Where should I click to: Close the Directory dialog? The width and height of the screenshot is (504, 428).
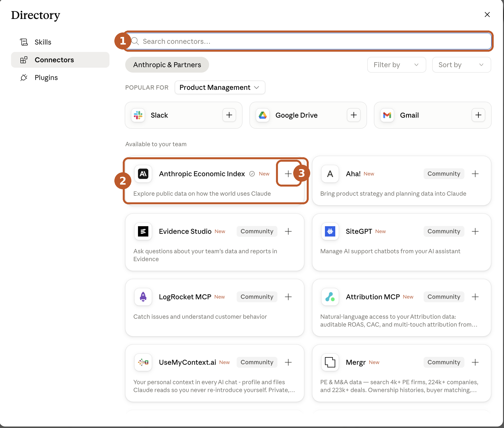pyautogui.click(x=487, y=15)
